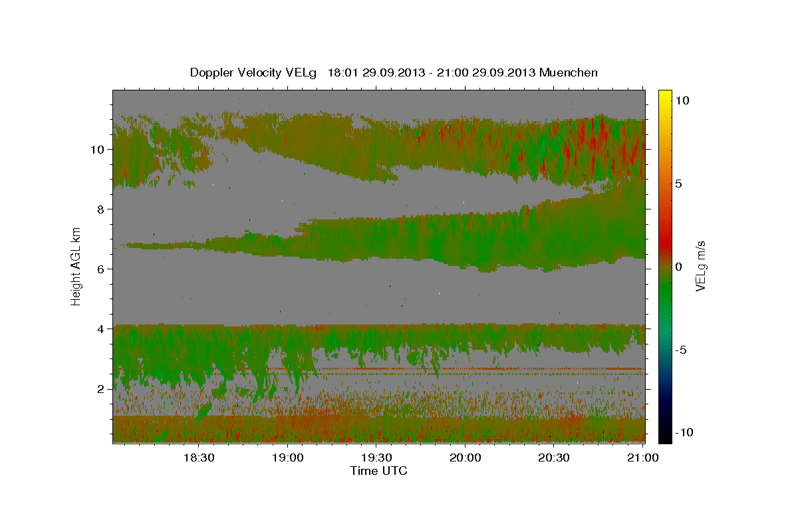This screenshot has width=798, height=532.
Task: Click the height axis label '8'
Action: tap(101, 209)
